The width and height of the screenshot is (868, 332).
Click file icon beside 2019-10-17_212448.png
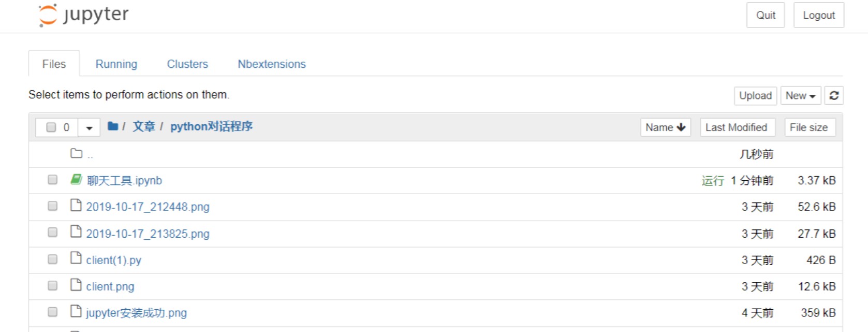[76, 205]
